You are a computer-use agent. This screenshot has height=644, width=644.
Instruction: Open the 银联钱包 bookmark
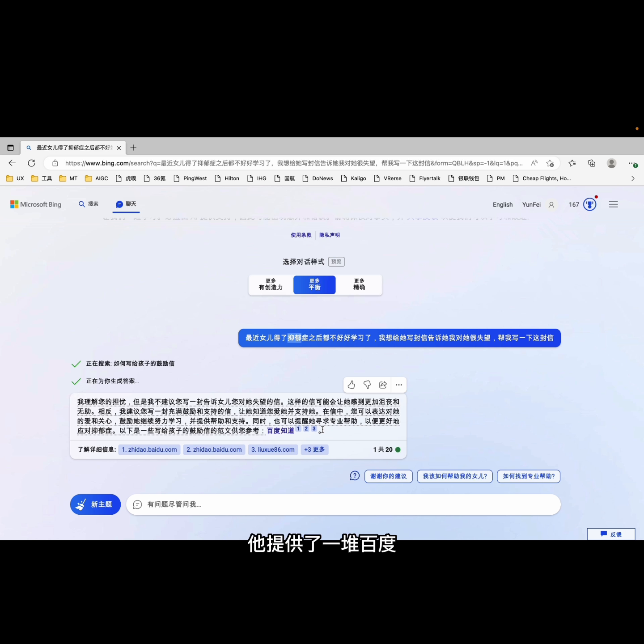[x=464, y=178]
